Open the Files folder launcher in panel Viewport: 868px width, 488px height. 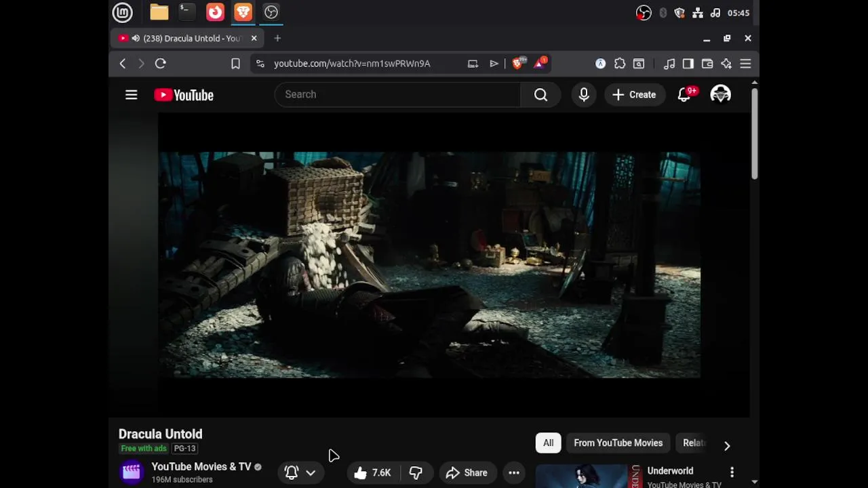click(159, 12)
